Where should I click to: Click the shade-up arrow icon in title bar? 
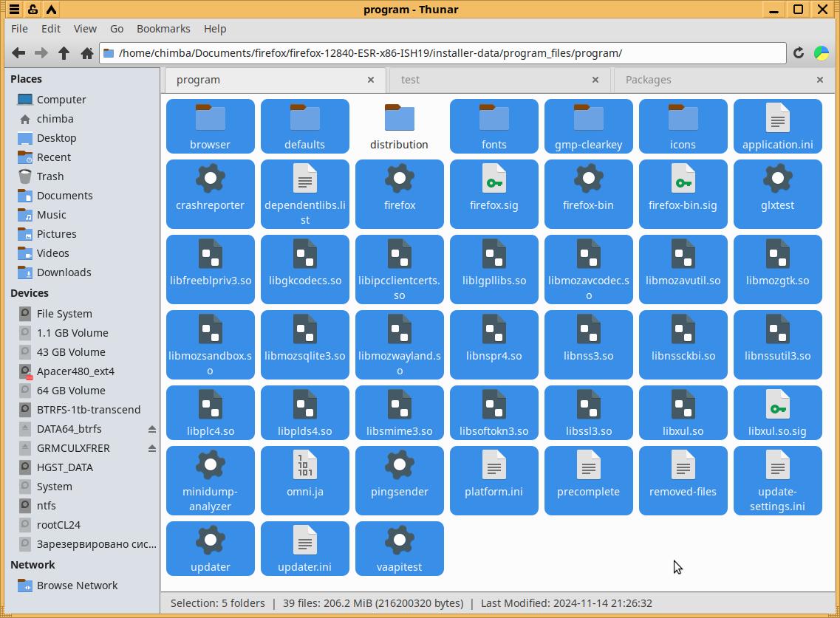click(x=52, y=9)
